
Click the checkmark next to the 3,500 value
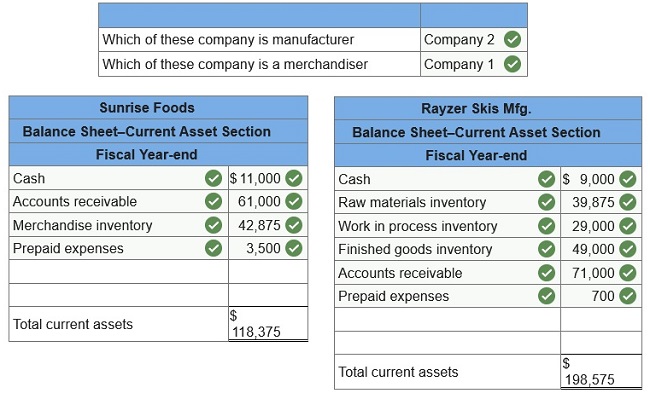pyautogui.click(x=293, y=248)
